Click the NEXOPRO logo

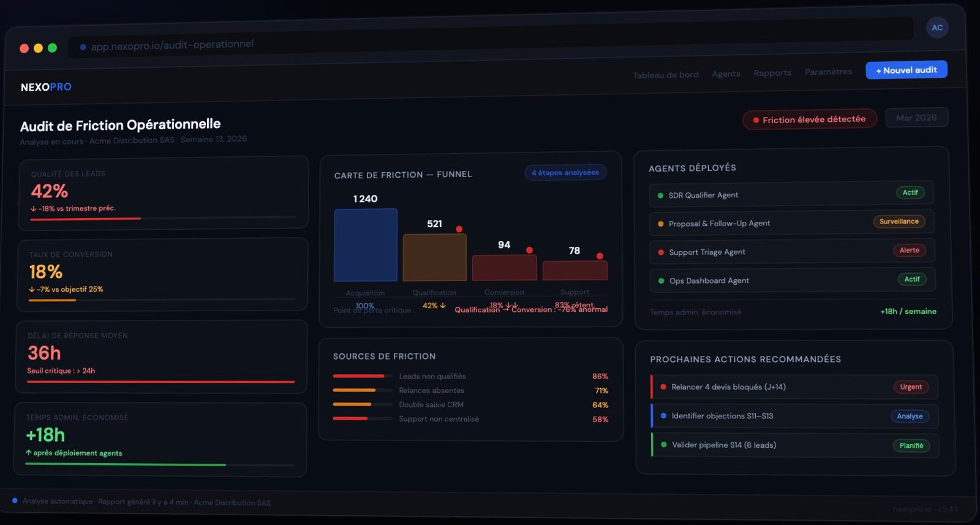pyautogui.click(x=46, y=87)
